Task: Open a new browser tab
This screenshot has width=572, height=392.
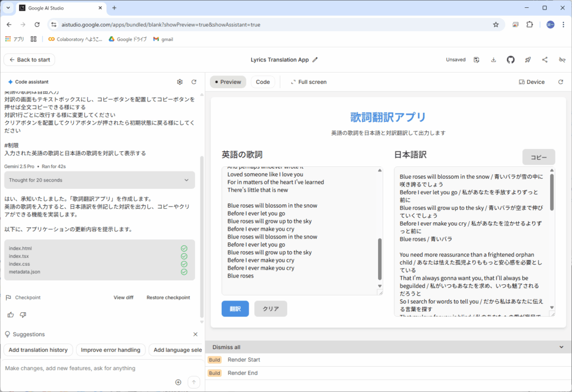Action: pyautogui.click(x=114, y=8)
